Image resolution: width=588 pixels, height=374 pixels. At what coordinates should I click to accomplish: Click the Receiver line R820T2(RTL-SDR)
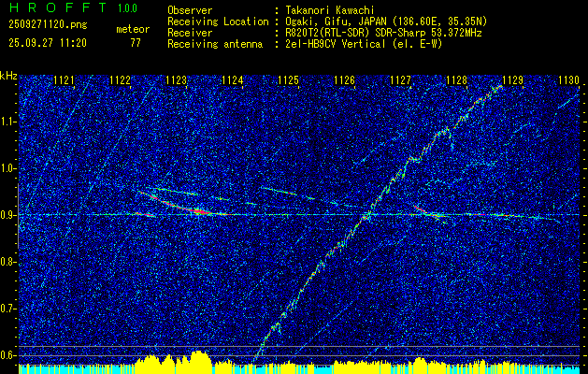[x=329, y=33]
